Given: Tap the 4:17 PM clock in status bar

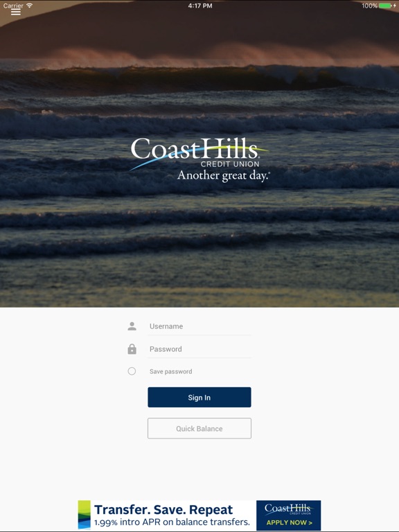Looking at the screenshot, I should point(200,6).
